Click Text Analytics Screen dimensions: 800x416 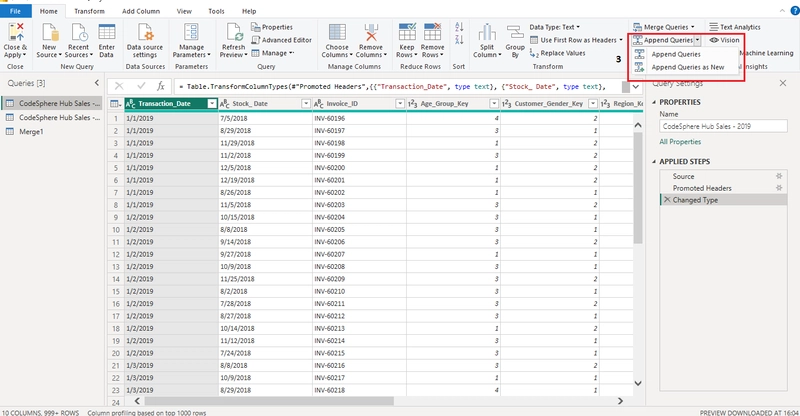[735, 27]
